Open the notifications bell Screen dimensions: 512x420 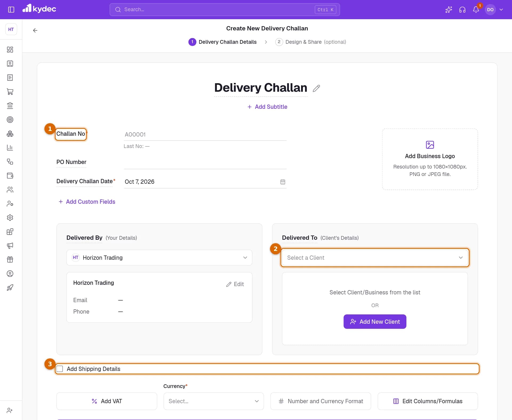pos(476,10)
